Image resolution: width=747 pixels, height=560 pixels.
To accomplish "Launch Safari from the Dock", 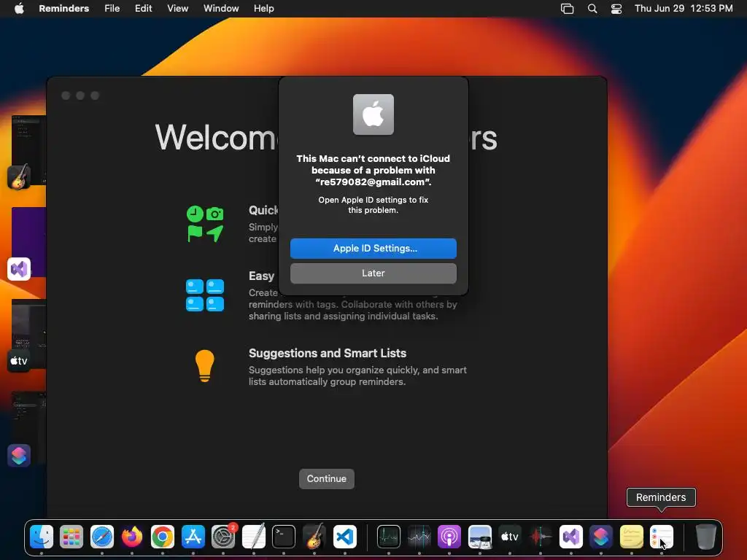I will coord(102,537).
